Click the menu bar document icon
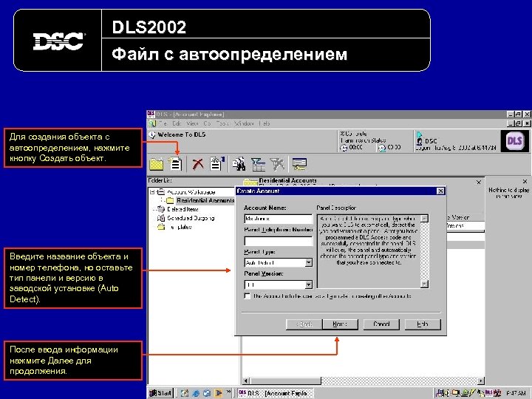This screenshot has height=399, width=532. tap(152, 124)
